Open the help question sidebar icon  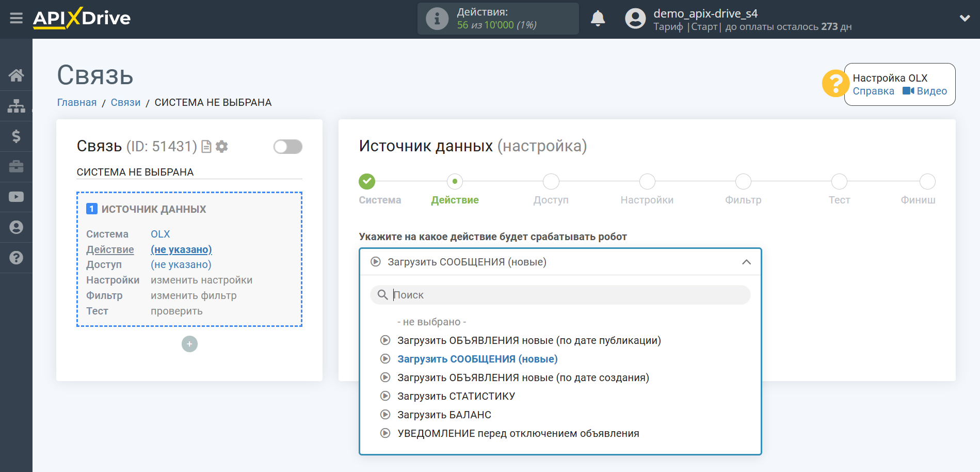tap(16, 258)
